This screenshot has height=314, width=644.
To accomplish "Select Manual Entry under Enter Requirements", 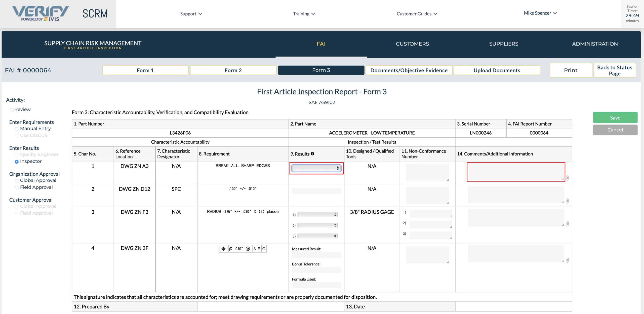I will tap(17, 129).
